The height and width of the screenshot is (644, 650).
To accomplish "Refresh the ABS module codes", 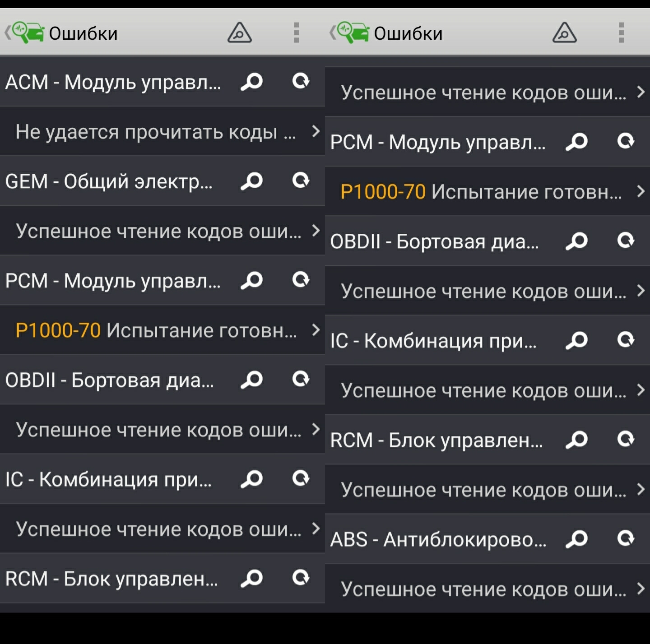I will (626, 538).
